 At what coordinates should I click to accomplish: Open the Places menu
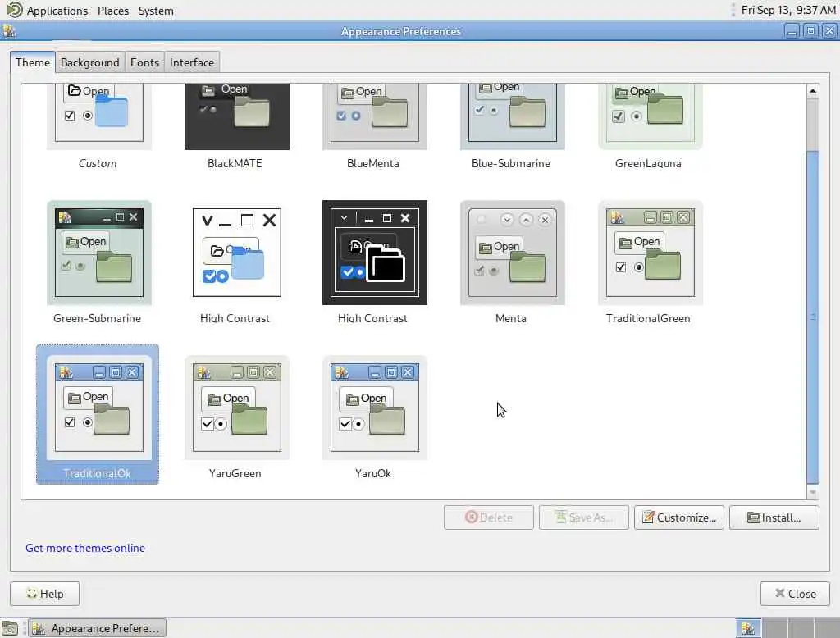tap(113, 11)
